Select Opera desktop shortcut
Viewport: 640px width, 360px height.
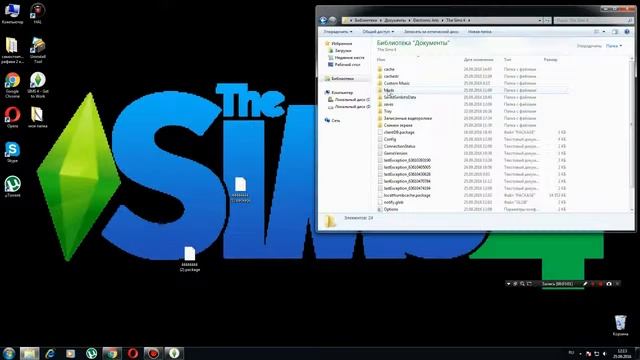[x=12, y=117]
